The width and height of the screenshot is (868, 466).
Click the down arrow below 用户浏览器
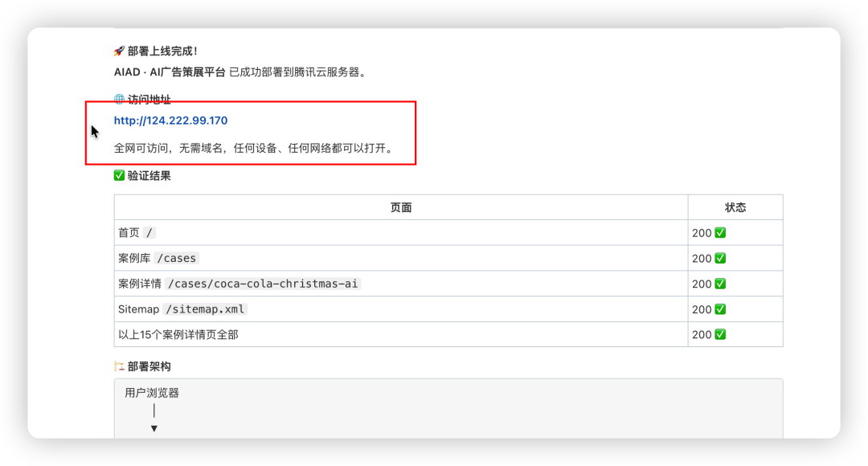coord(154,428)
